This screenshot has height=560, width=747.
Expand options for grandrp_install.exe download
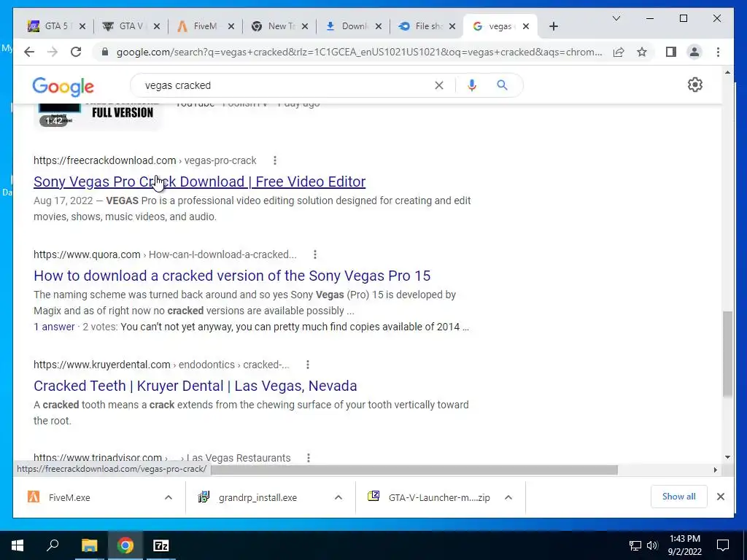tap(338, 497)
